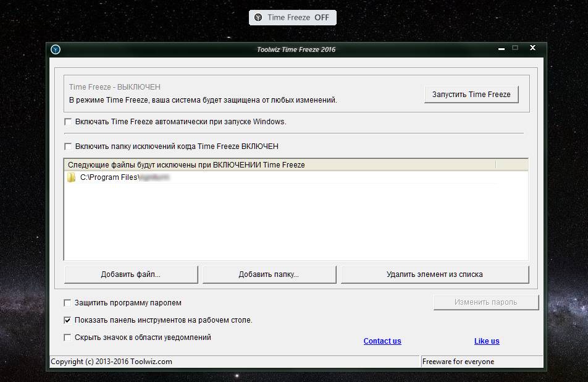Click Добавить папку button
588x382 pixels.
tap(269, 274)
